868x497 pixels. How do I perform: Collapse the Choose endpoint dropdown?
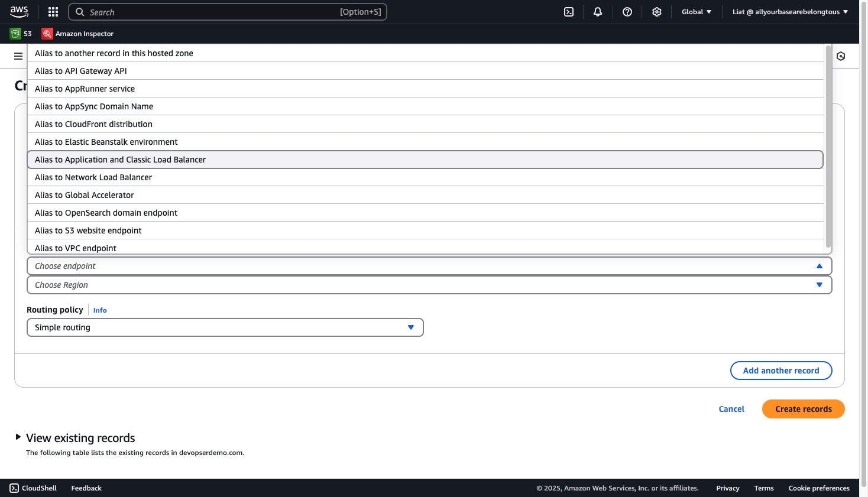(x=429, y=266)
